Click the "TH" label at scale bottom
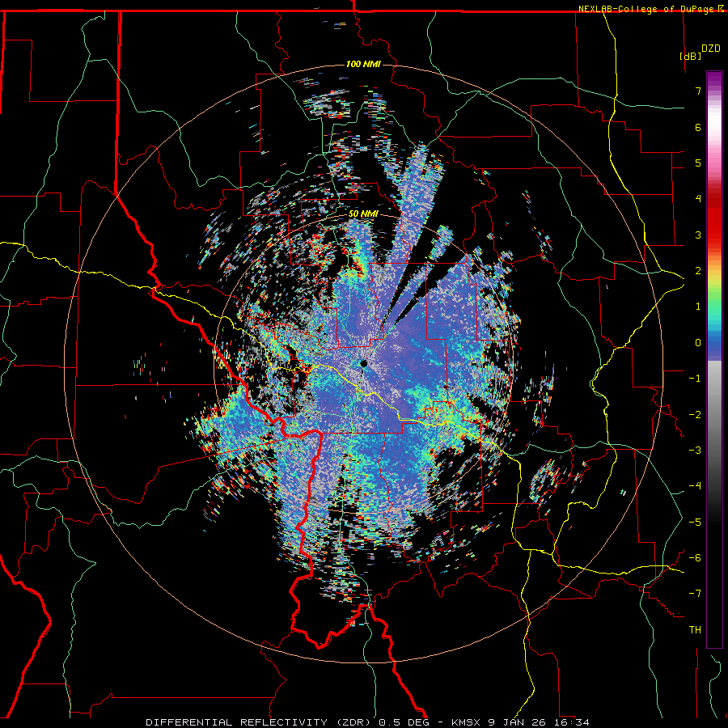Viewport: 728px width, 728px height. click(695, 630)
